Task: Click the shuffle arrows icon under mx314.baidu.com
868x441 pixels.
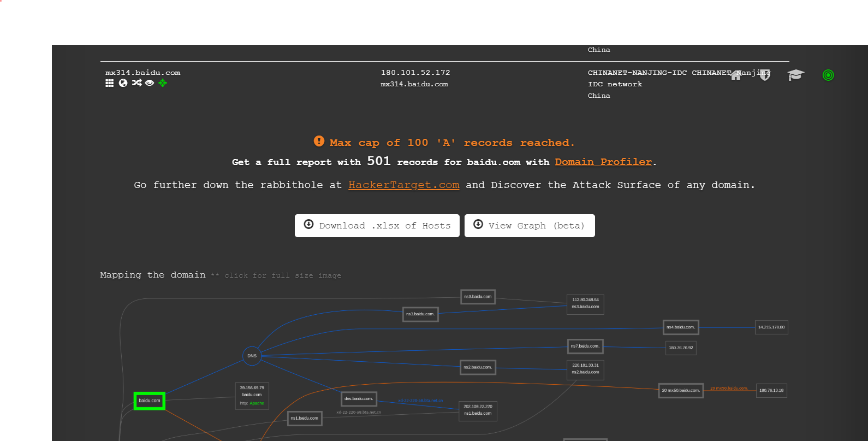Action: pyautogui.click(x=136, y=83)
